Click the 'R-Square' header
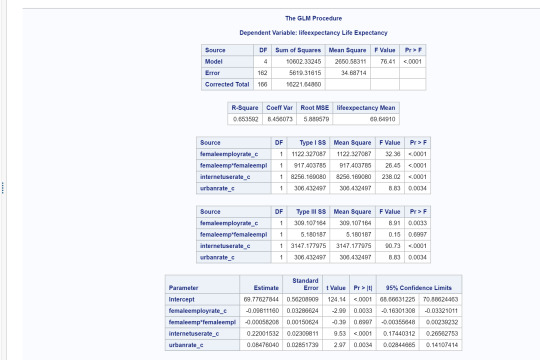540x360 pixels. [x=245, y=107]
